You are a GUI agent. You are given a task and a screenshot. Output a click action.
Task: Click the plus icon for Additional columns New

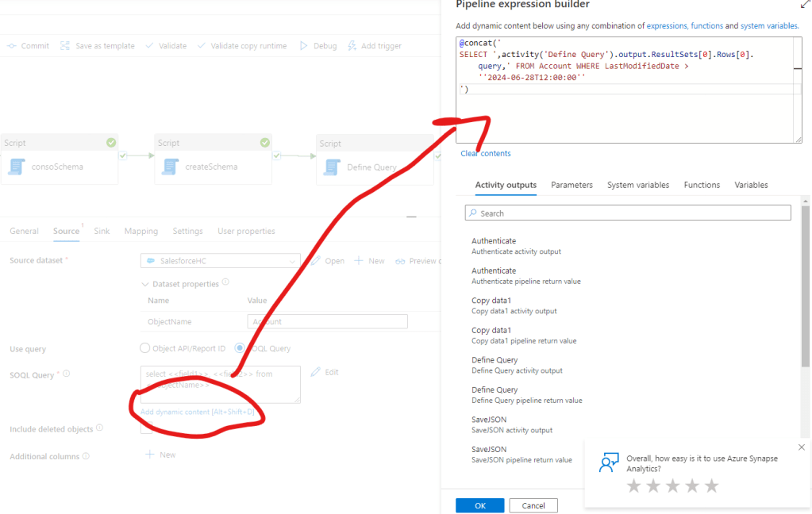pos(148,455)
